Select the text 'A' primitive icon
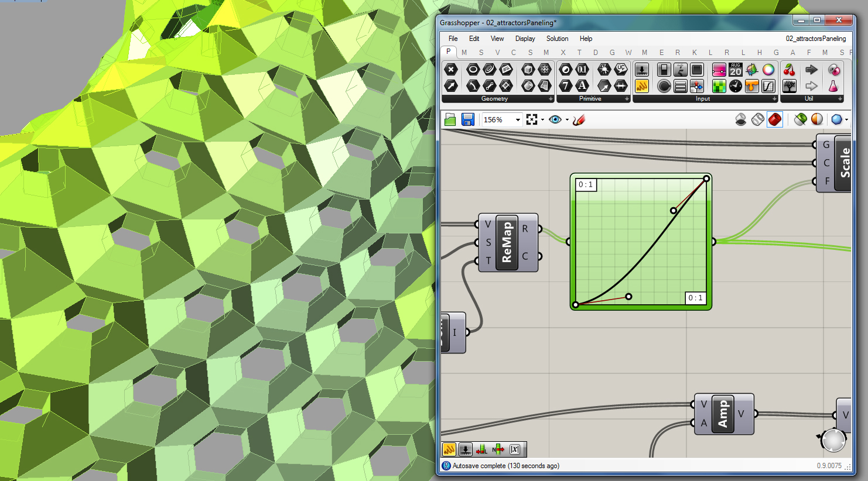This screenshot has height=481, width=868. (582, 86)
